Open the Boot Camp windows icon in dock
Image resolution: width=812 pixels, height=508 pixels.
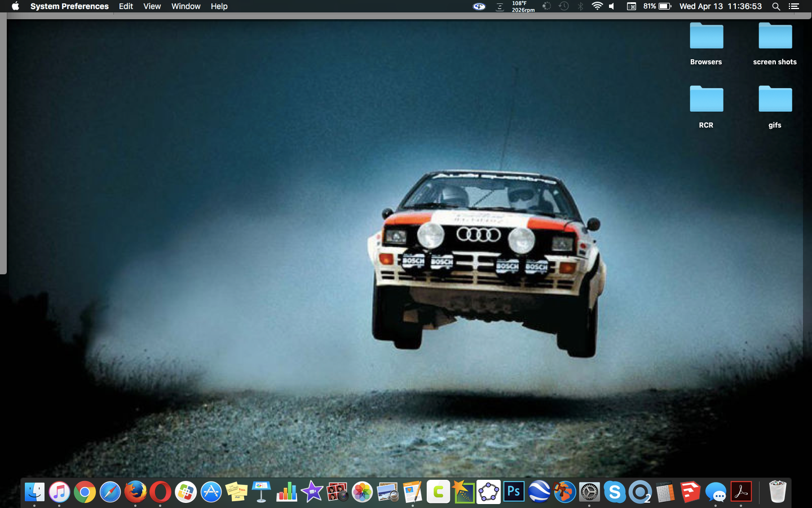pyautogui.click(x=186, y=492)
